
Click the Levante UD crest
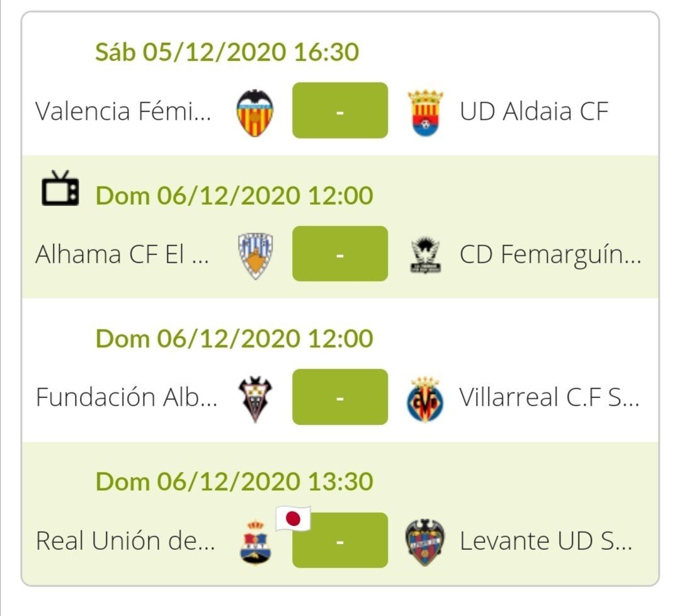(x=425, y=542)
